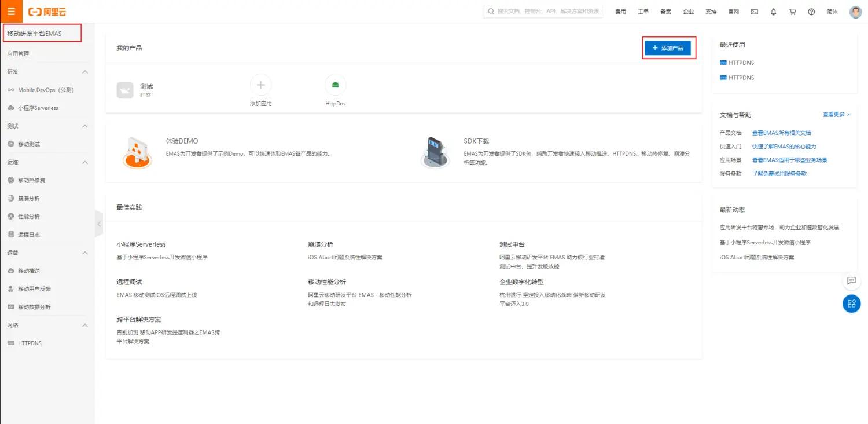The image size is (868, 424).
Task: Open the feedback chat icon bottom right
Action: click(x=851, y=281)
